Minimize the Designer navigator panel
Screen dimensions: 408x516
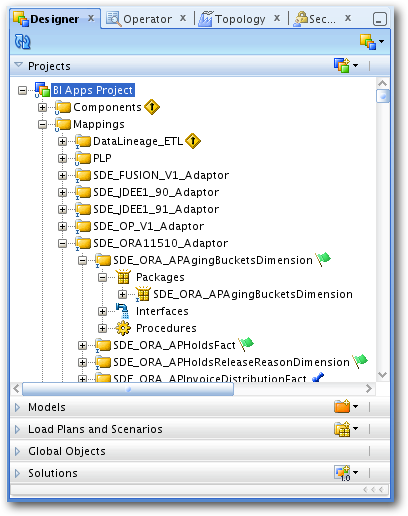coord(379,19)
